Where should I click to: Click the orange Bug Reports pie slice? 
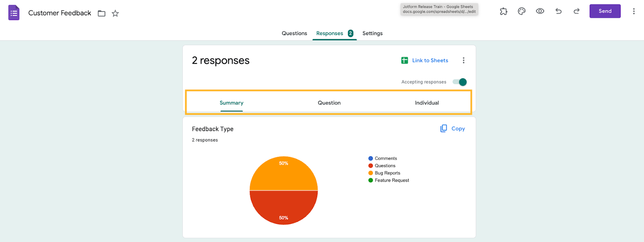pos(284,173)
